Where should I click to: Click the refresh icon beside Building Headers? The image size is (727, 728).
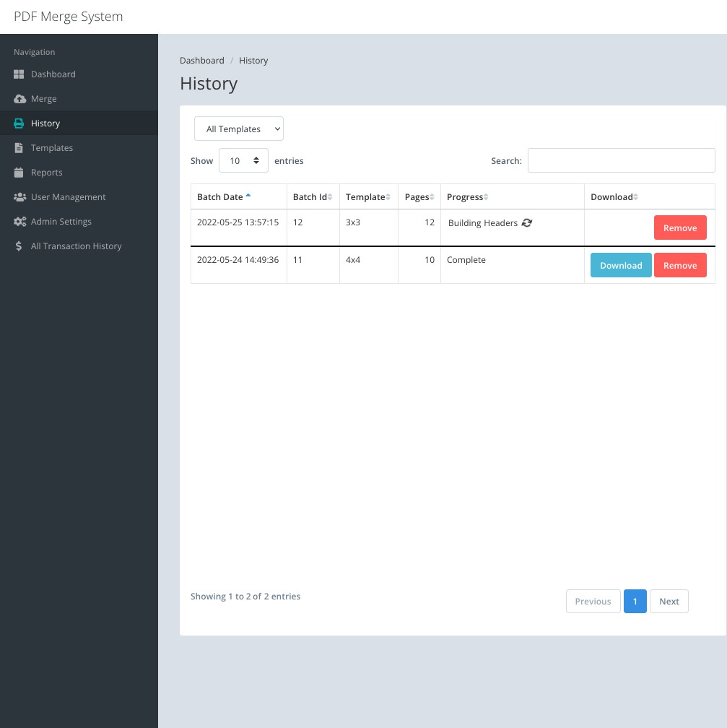[527, 222]
